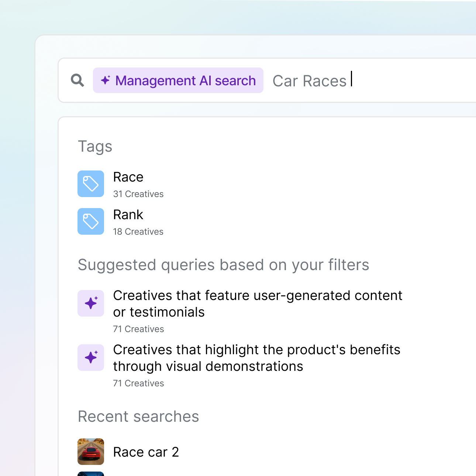476x476 pixels.
Task: Click the Tags section heading
Action: pyautogui.click(x=95, y=146)
